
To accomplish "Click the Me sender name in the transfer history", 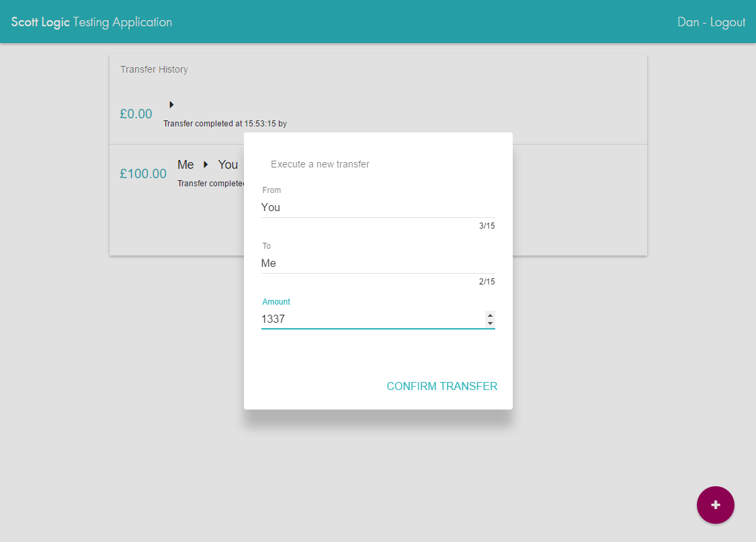I will (x=185, y=165).
